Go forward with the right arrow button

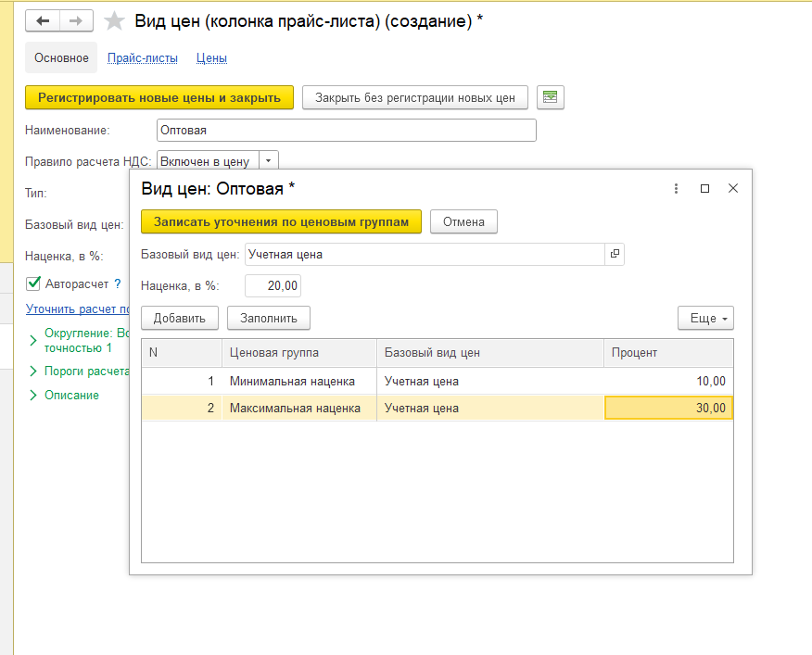tap(76, 21)
